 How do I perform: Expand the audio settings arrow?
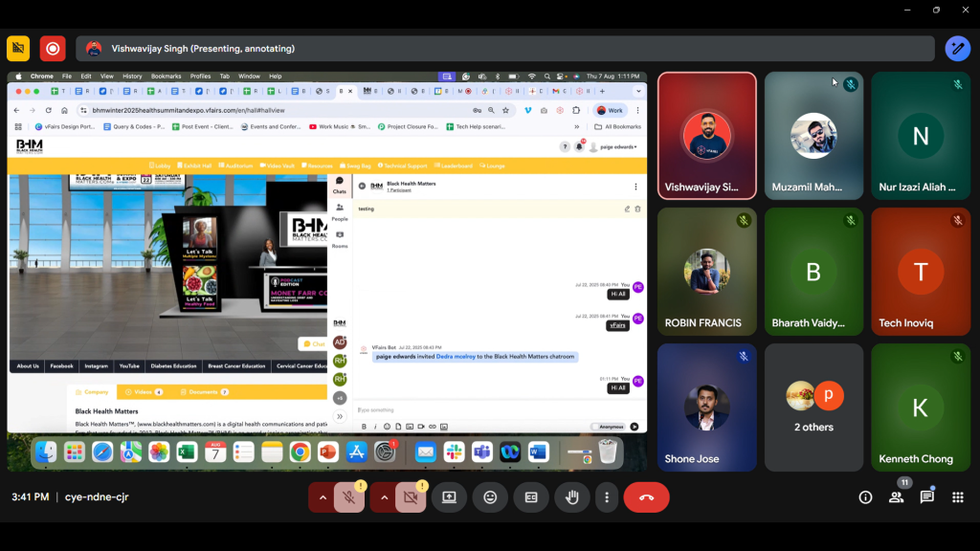323,497
